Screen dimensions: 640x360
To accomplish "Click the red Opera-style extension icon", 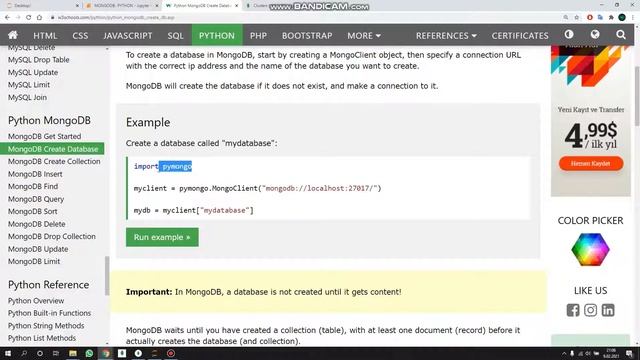I will point(590,18).
